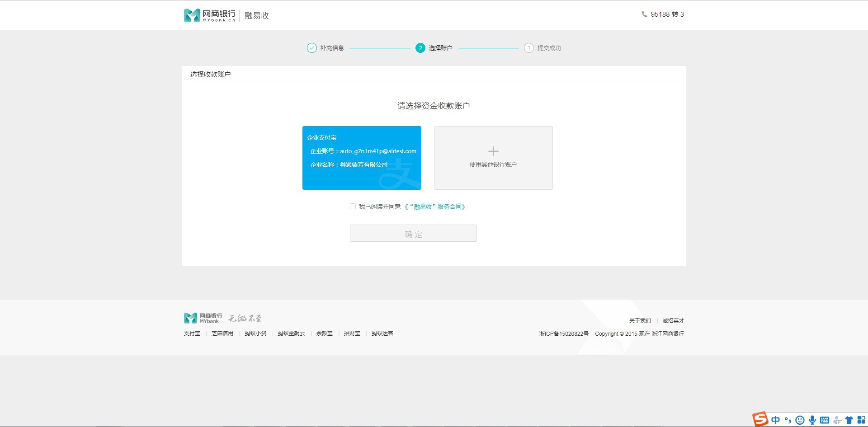Open the 《"融易收"服务合同》 link
The width and height of the screenshot is (868, 427).
pyautogui.click(x=435, y=206)
